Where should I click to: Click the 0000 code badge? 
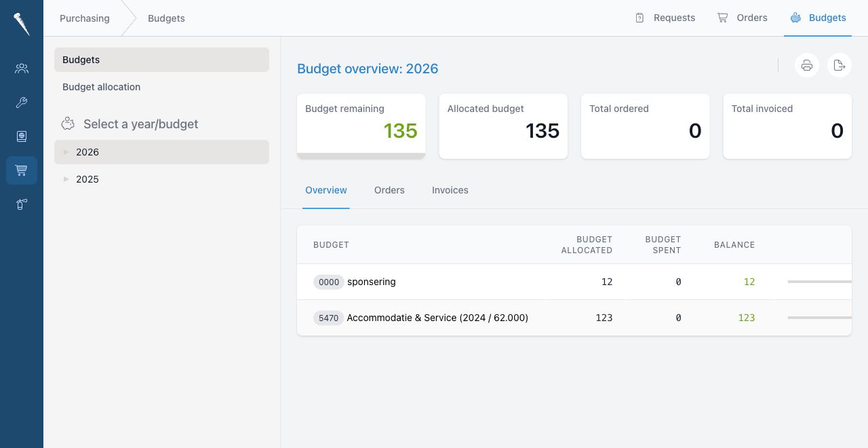click(x=329, y=282)
